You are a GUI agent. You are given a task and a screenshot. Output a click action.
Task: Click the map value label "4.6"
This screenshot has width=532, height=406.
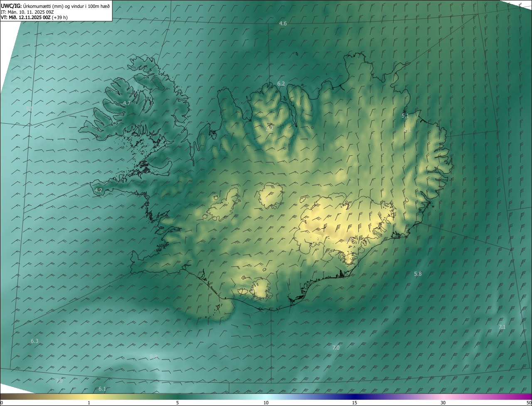(x=283, y=24)
